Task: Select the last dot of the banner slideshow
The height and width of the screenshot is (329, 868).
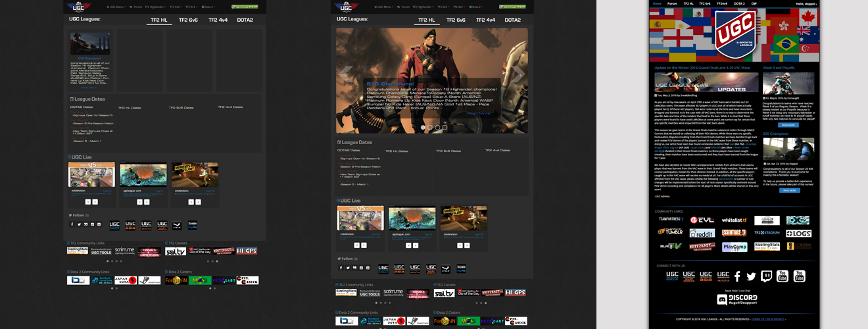Action: point(445,127)
